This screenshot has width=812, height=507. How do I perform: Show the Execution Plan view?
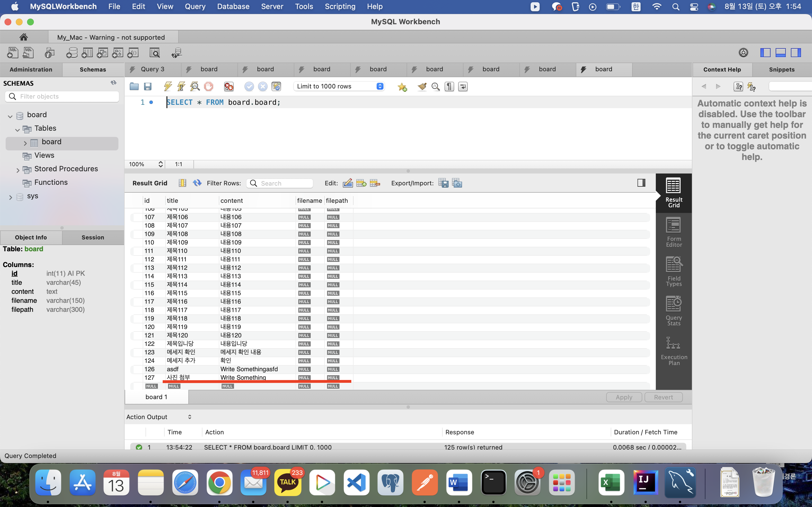coord(673,351)
